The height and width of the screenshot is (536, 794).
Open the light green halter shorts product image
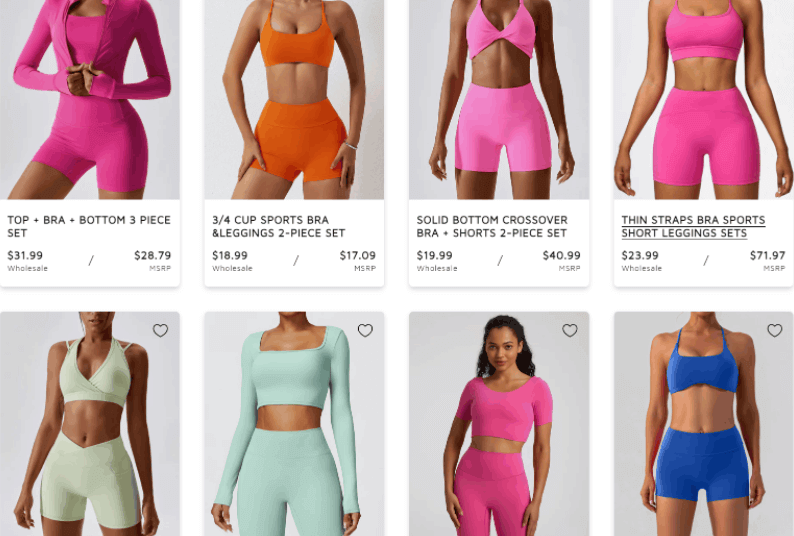(90, 424)
